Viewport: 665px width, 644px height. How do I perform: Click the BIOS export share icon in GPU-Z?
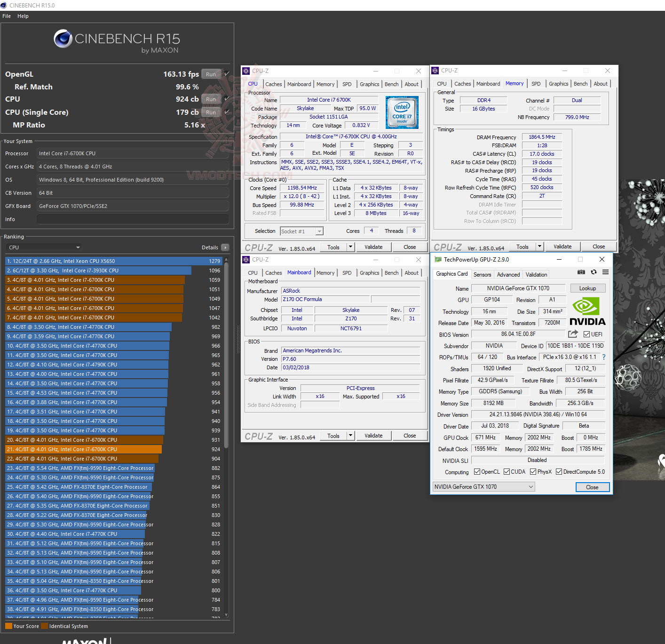point(573,334)
